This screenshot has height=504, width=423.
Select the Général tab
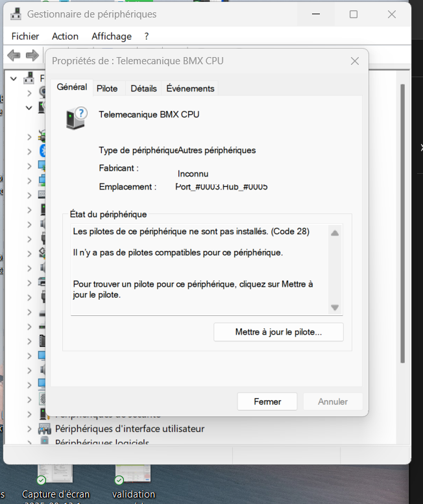tap(72, 87)
